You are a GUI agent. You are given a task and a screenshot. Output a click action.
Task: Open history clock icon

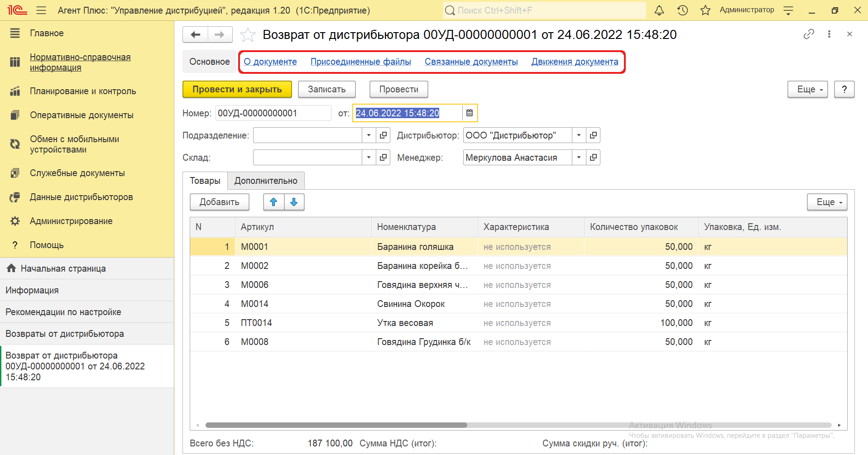click(682, 10)
